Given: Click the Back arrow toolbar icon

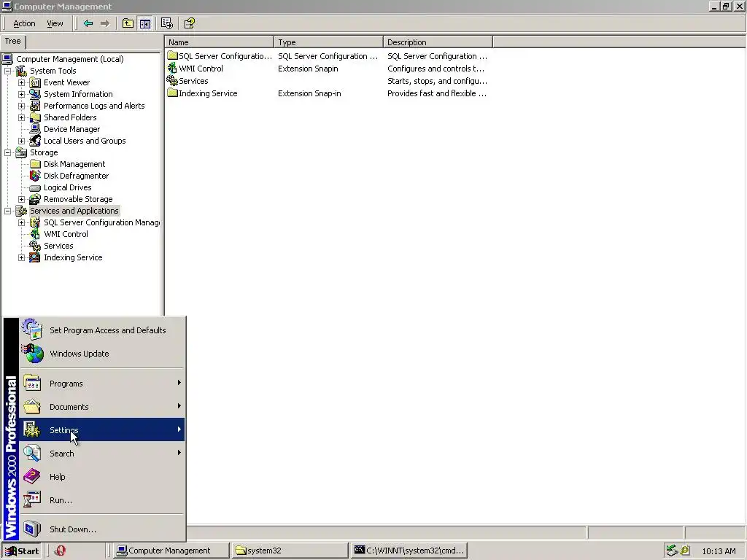Looking at the screenshot, I should tap(88, 23).
